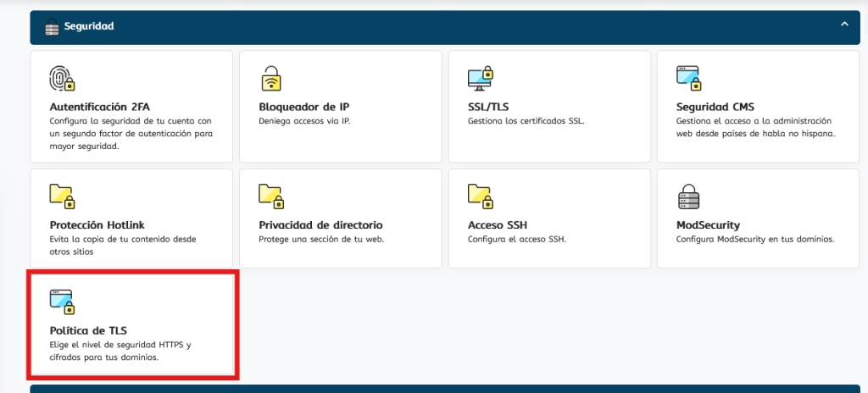Click the SSL/TLS monitor lock icon
Screen dimensions: 868x393
click(480, 78)
